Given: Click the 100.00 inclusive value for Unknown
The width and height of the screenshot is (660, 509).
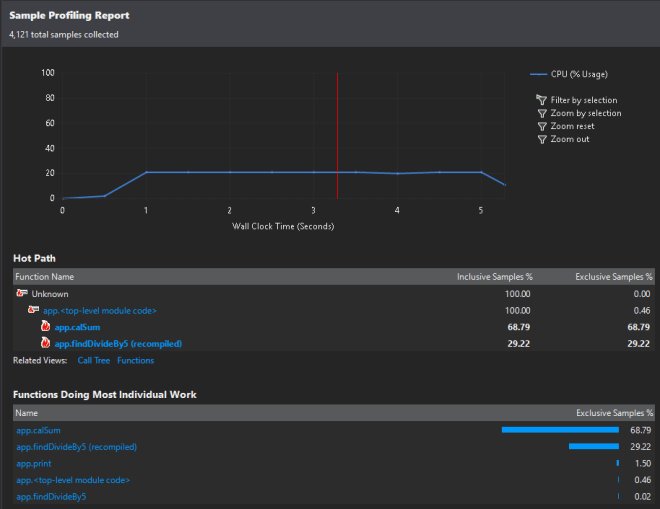Looking at the screenshot, I should [x=517, y=294].
